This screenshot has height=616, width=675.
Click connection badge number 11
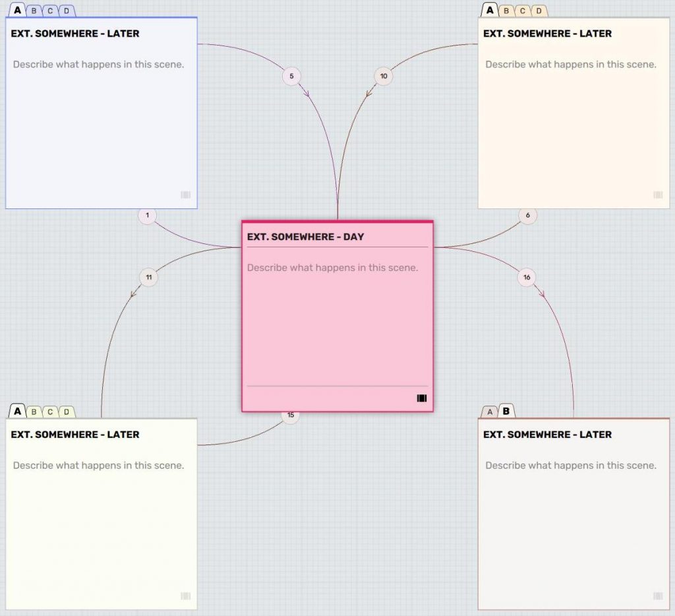coord(148,278)
